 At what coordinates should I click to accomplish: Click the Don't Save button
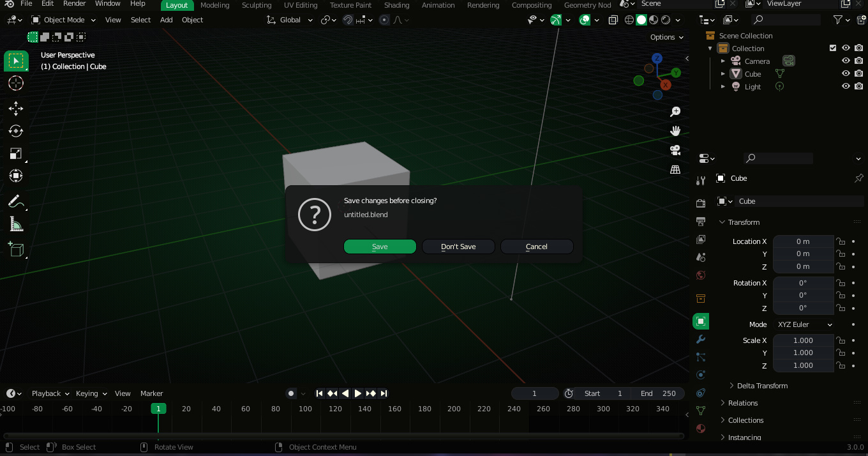(458, 247)
